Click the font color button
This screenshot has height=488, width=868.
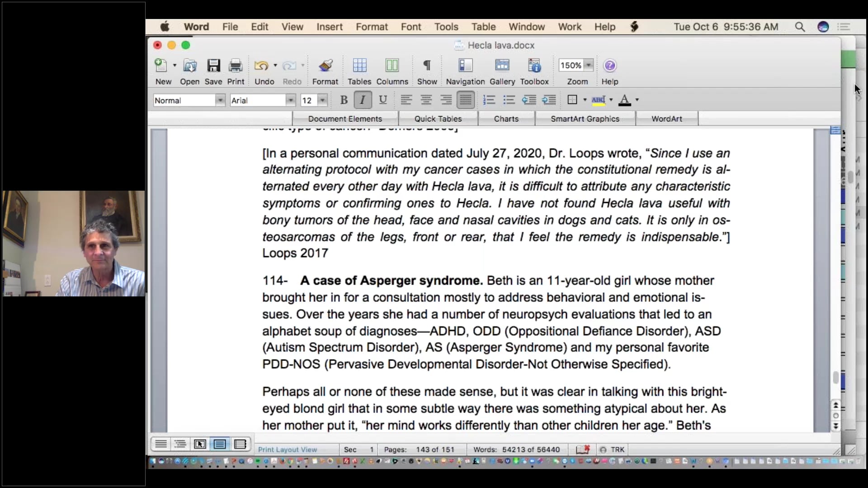624,100
